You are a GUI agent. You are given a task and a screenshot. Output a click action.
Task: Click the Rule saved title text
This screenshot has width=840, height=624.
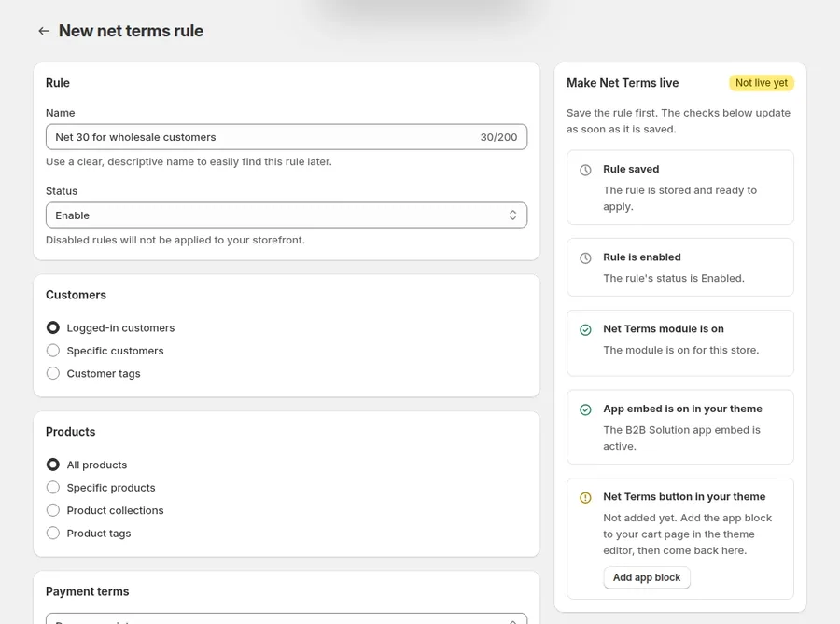click(x=631, y=169)
